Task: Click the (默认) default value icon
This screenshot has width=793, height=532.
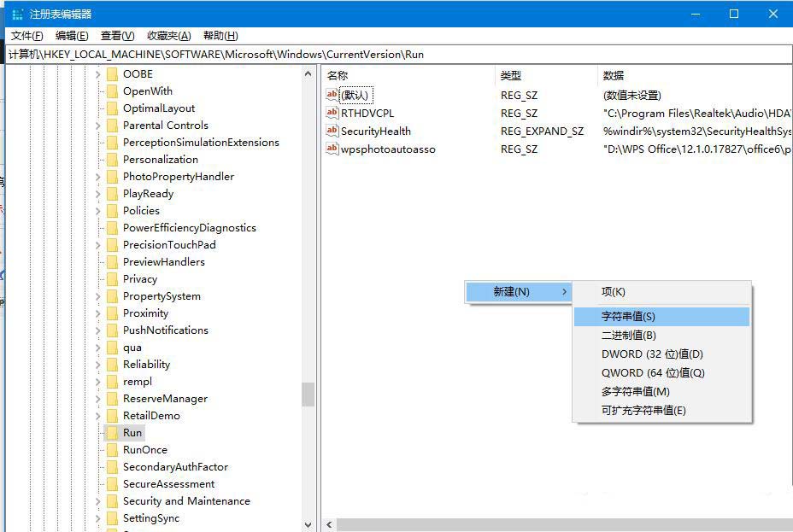Action: 332,95
